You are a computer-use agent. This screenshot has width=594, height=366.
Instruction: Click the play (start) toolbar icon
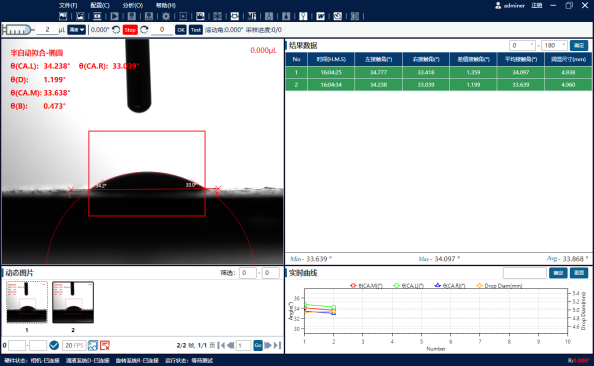(x=114, y=16)
